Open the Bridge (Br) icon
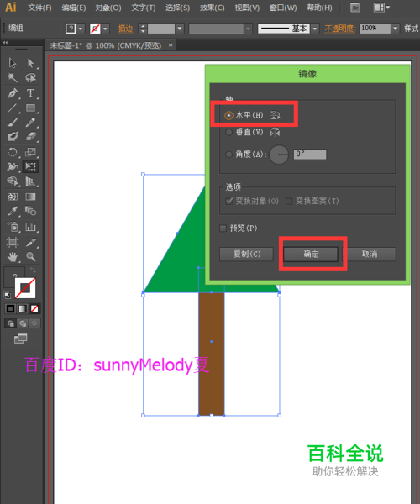The image size is (420, 504). coord(354,8)
